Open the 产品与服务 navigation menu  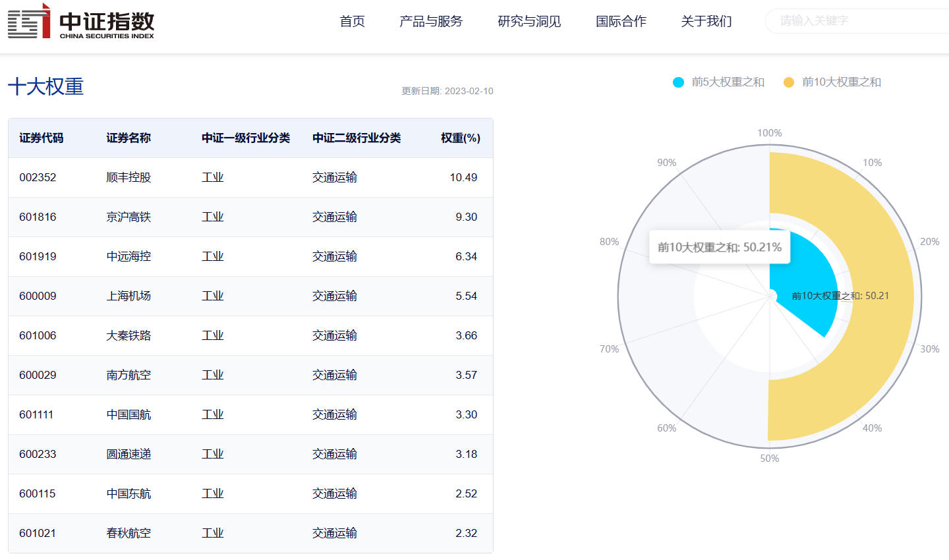(x=430, y=21)
